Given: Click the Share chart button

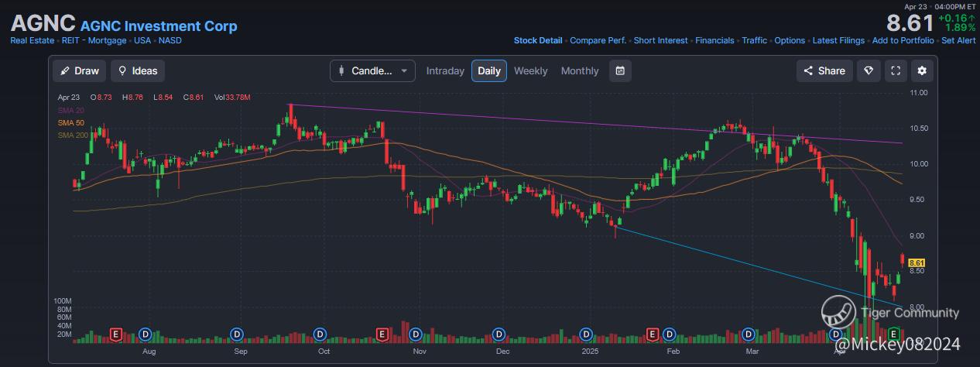Looking at the screenshot, I should pos(824,71).
